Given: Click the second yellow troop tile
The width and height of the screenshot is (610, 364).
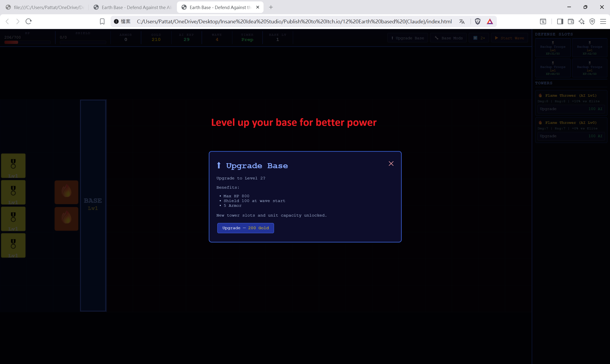Looking at the screenshot, I should [x=13, y=192].
